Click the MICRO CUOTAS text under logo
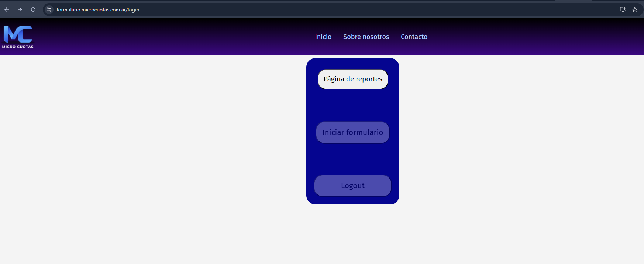Screen dimensions: 644x264 coord(18,47)
